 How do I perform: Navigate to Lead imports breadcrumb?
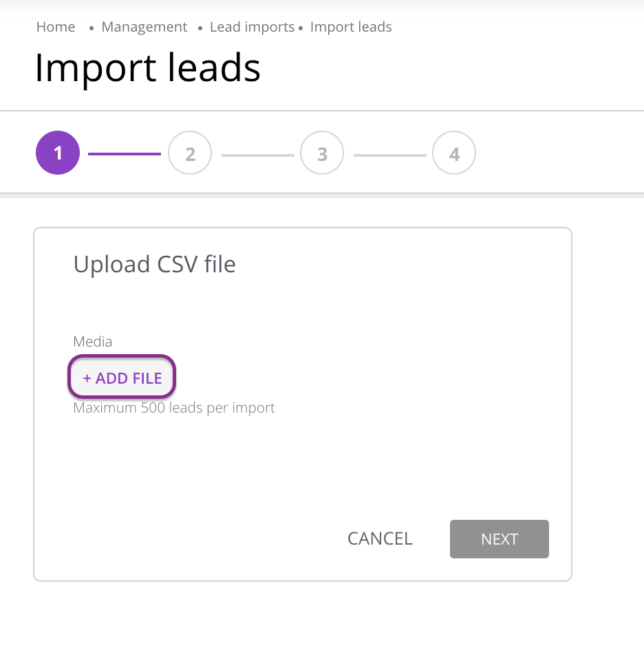(252, 28)
